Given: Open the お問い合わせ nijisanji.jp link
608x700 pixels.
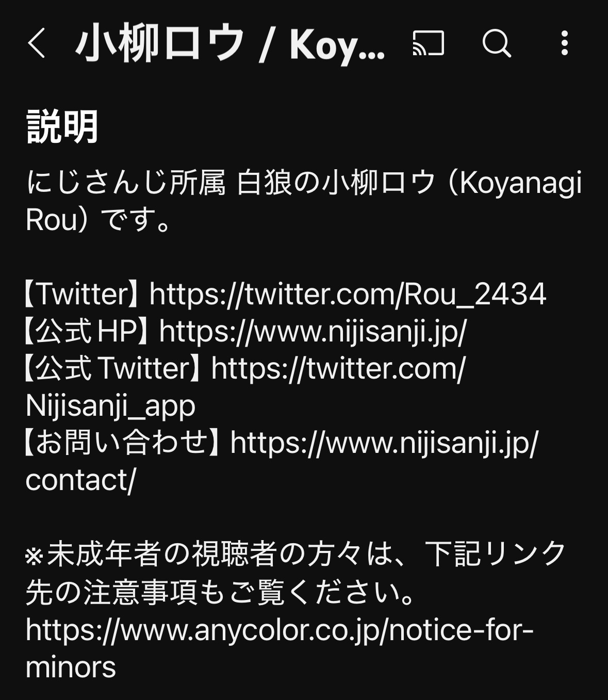Looking at the screenshot, I should [x=384, y=443].
